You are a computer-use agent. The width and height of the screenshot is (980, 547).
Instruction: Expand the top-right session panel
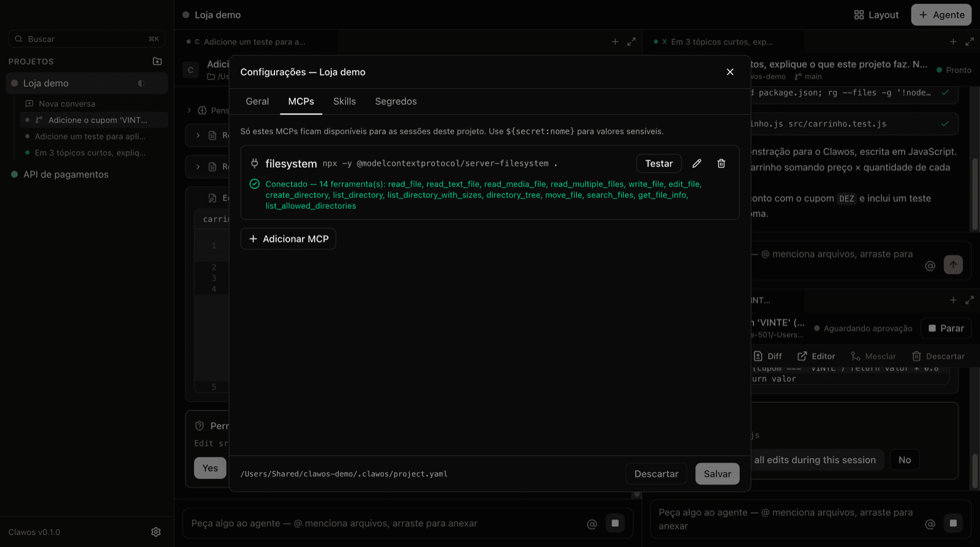point(970,42)
